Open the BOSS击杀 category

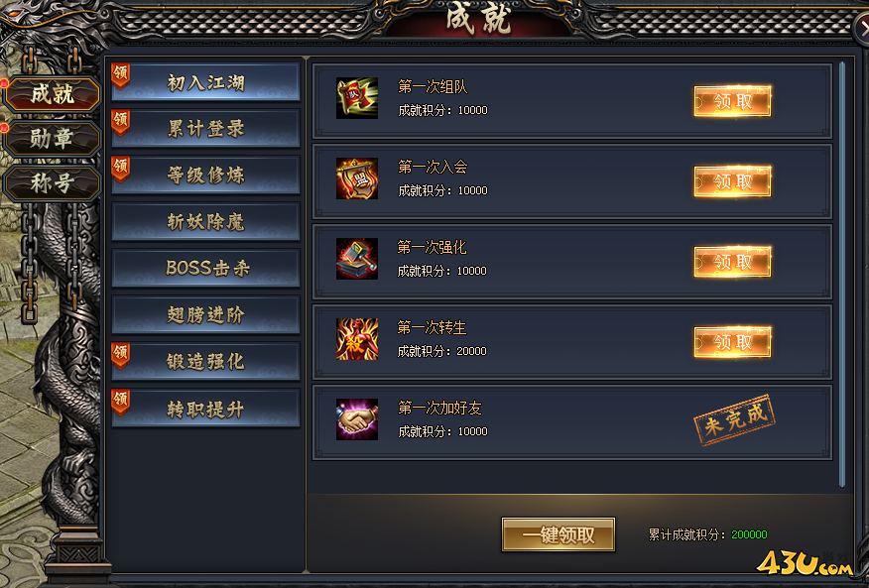205,269
